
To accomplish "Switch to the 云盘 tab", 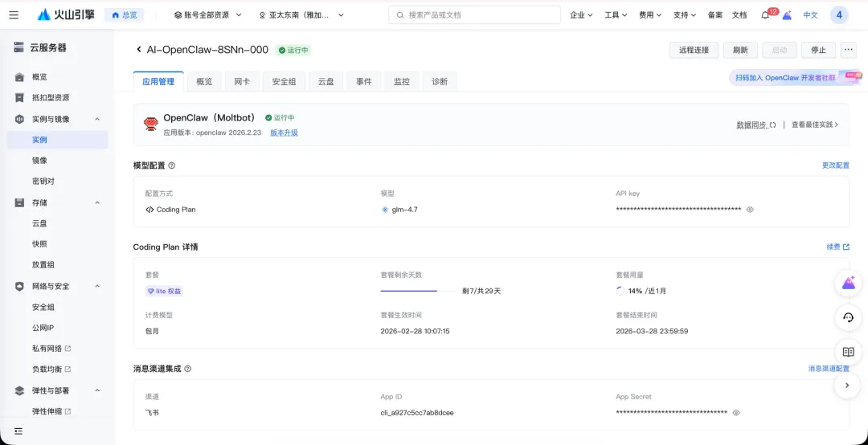I will (326, 81).
